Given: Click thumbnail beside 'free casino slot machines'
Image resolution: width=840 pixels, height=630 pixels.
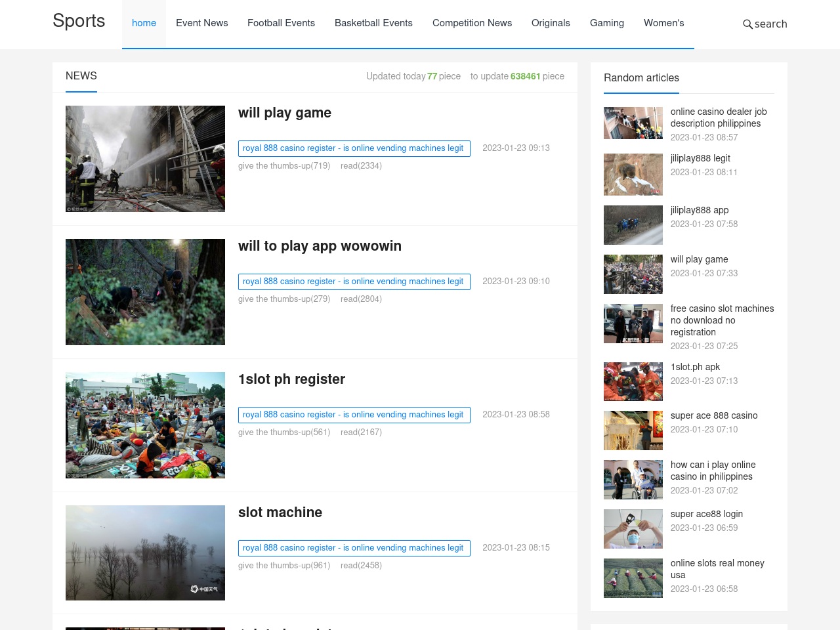Looking at the screenshot, I should (633, 324).
